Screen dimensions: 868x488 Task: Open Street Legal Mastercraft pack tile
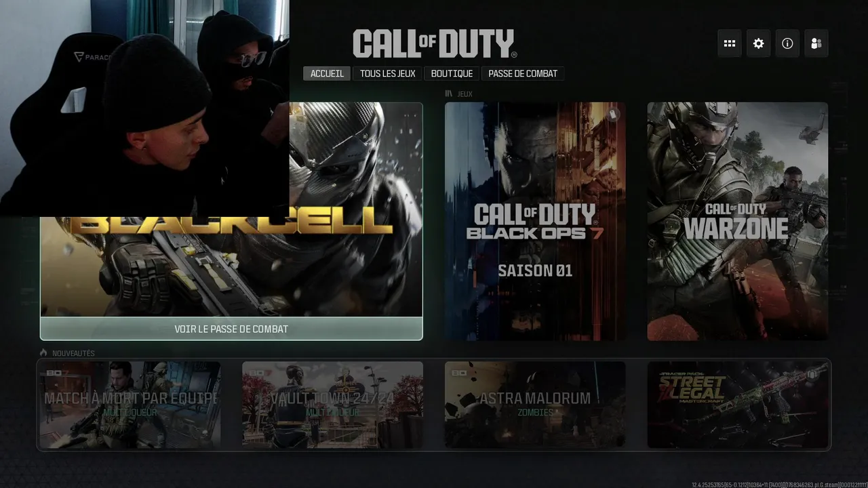click(x=737, y=405)
